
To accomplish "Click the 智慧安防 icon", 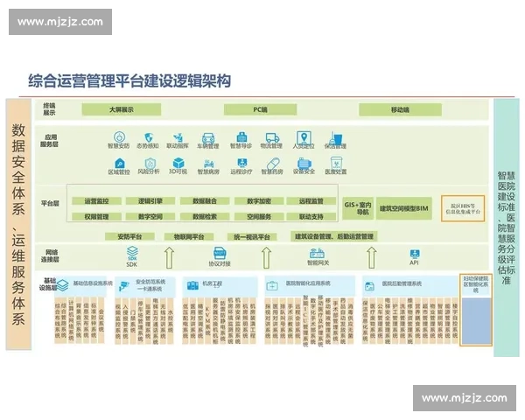I will coord(119,136).
